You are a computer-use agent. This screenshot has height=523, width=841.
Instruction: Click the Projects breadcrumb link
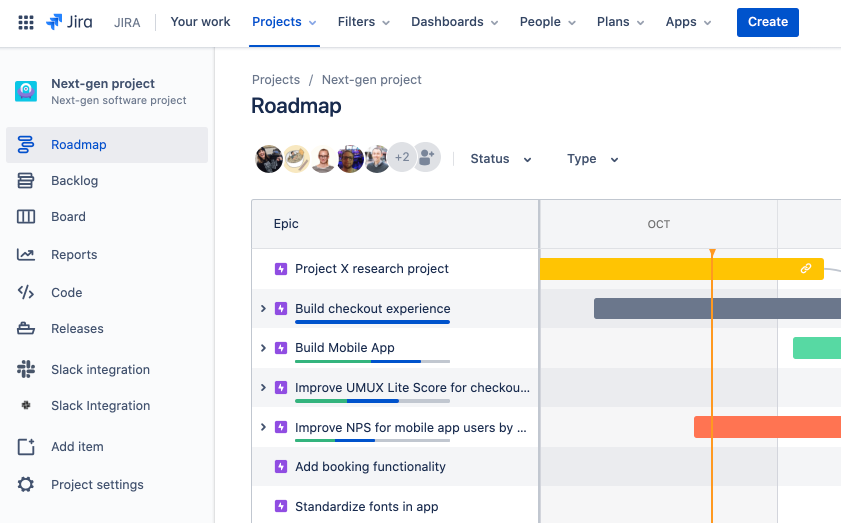[275, 80]
